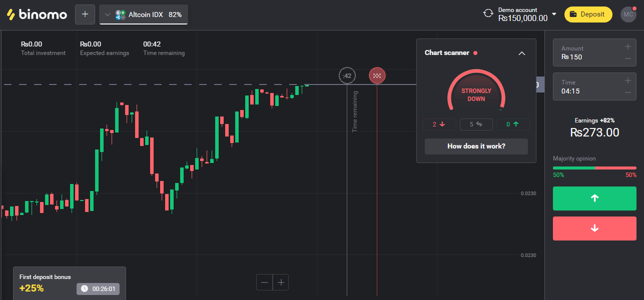Click the green 50% majority label
644x300 pixels.
pyautogui.click(x=558, y=175)
